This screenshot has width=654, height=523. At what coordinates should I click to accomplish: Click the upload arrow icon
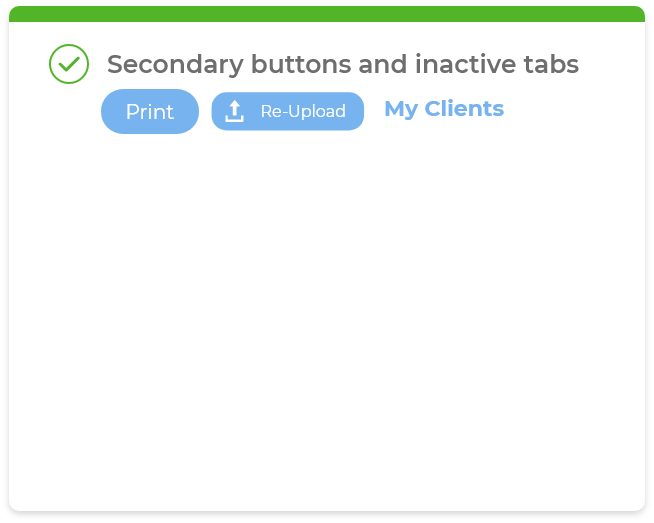[235, 111]
